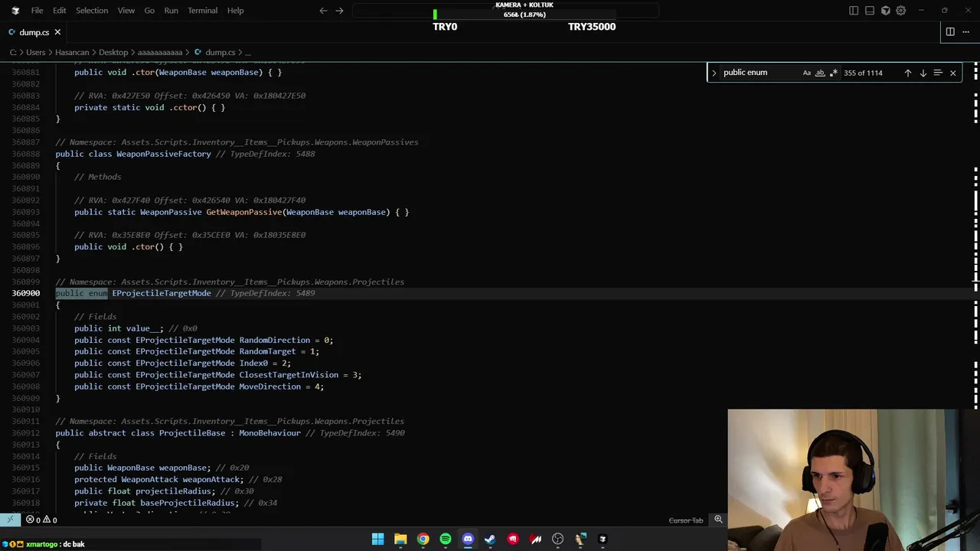Toggle Use Regular Expression in find widget

point(834,73)
